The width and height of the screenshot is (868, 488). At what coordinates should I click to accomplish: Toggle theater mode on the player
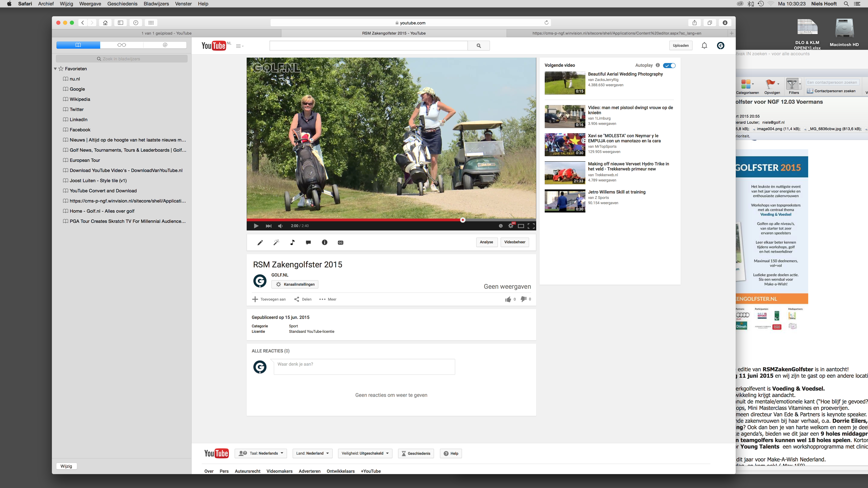point(521,226)
